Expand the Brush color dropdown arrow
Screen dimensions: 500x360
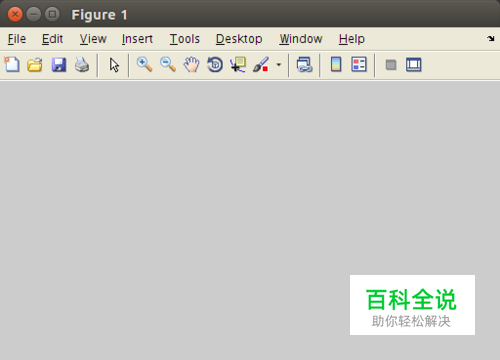tap(279, 65)
